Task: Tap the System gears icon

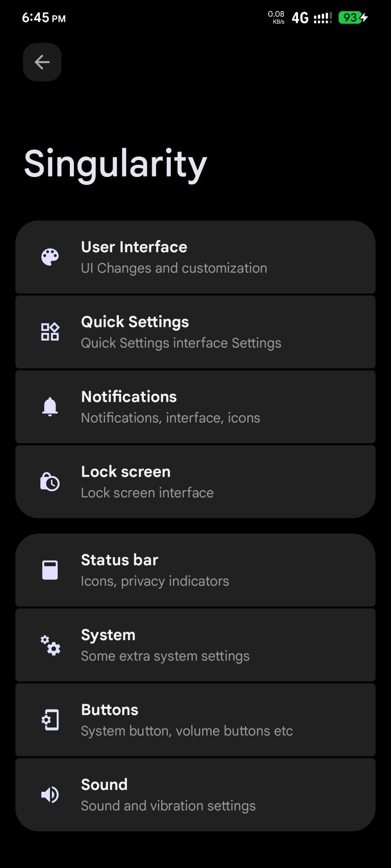Action: [x=50, y=645]
